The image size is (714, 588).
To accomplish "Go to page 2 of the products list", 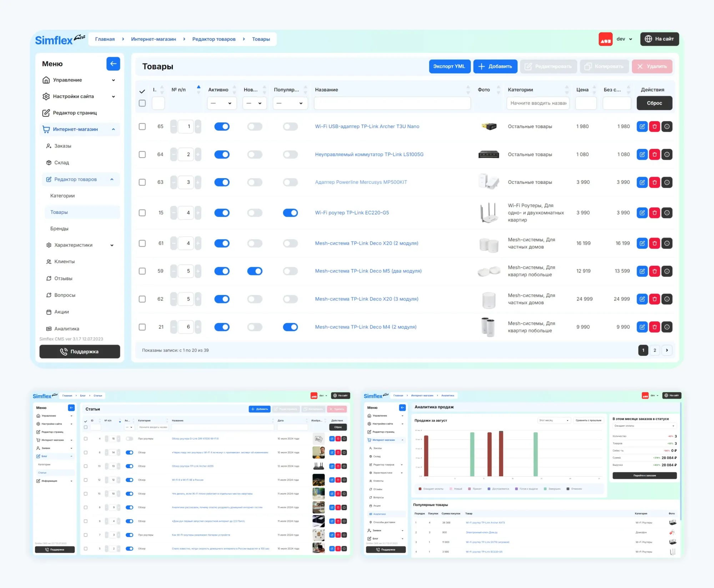I will [x=655, y=351].
